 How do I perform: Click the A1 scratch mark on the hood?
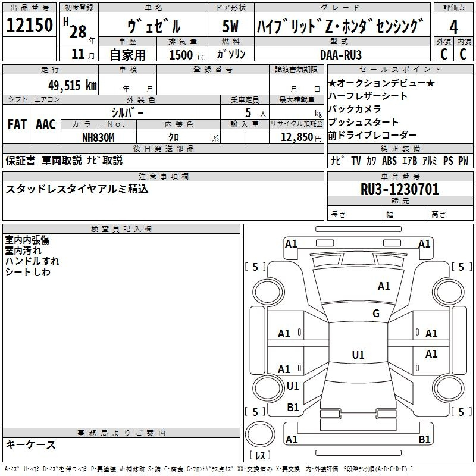tap(384, 286)
